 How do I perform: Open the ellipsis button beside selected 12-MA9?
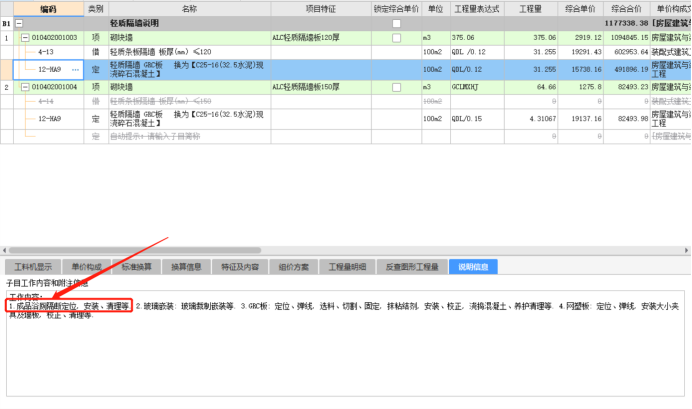(x=75, y=70)
